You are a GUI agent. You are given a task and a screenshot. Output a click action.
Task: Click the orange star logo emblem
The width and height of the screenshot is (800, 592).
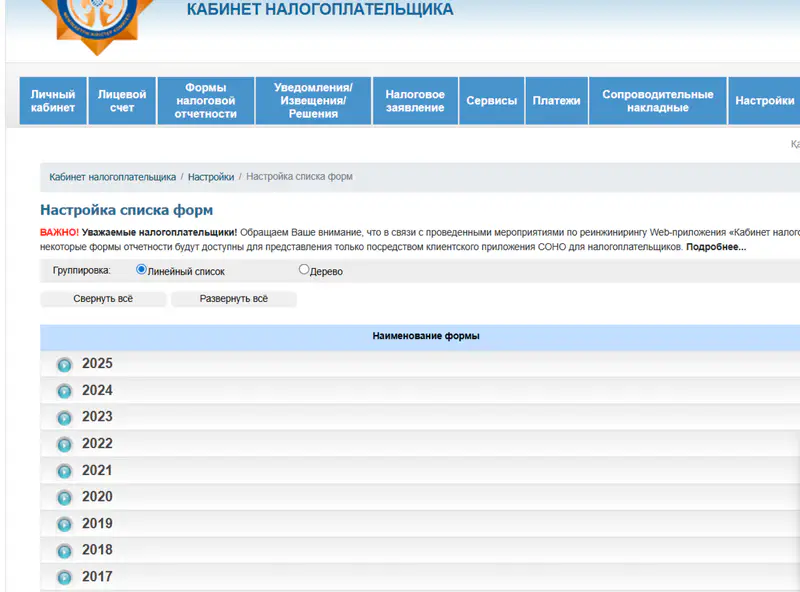point(97,24)
